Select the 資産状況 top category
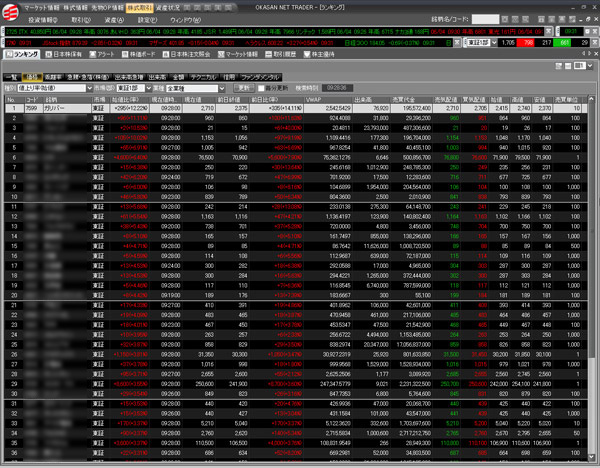The image size is (600, 468). click(168, 8)
